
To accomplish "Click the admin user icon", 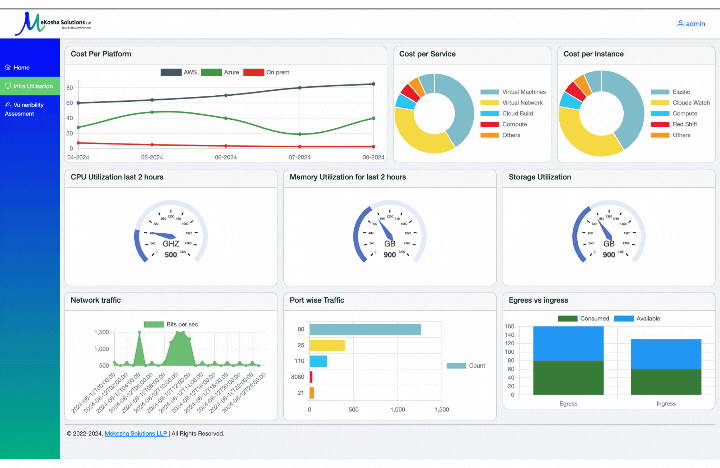I will pos(681,23).
